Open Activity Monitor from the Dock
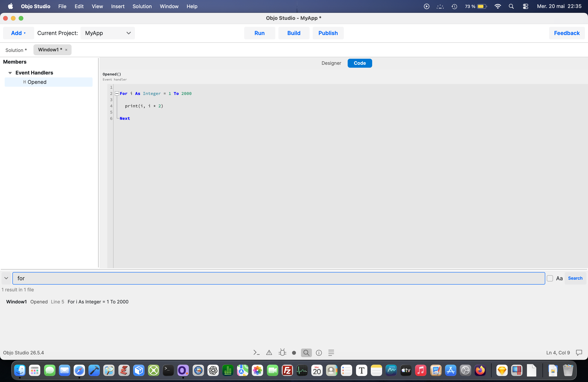 coord(302,370)
